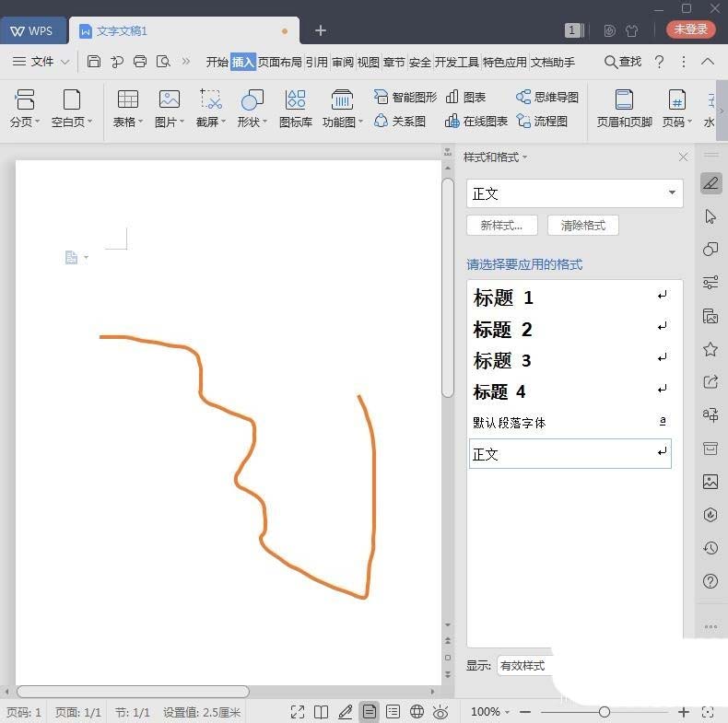Viewport: 728px width, 723px height.
Task: Toggle eye protection mode in the status bar
Action: [x=440, y=711]
